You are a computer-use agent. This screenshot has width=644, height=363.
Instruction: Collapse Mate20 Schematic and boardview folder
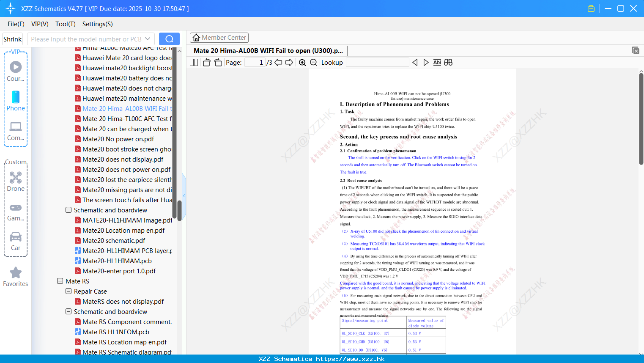69,210
